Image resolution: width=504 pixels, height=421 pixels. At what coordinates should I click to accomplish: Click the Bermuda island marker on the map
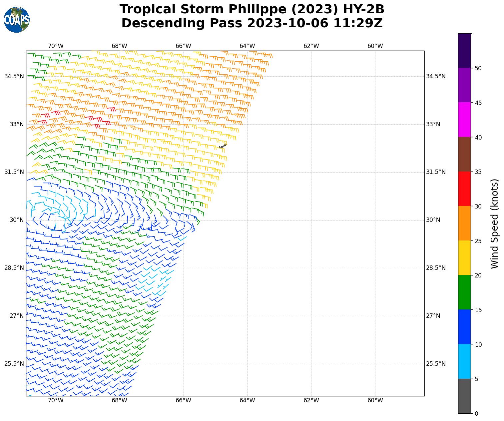coord(223,146)
